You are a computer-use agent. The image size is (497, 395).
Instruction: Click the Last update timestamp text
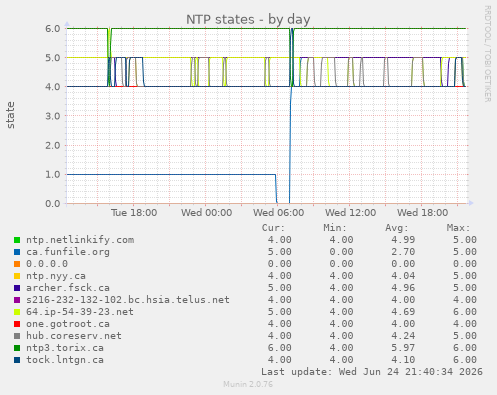pos(372,372)
